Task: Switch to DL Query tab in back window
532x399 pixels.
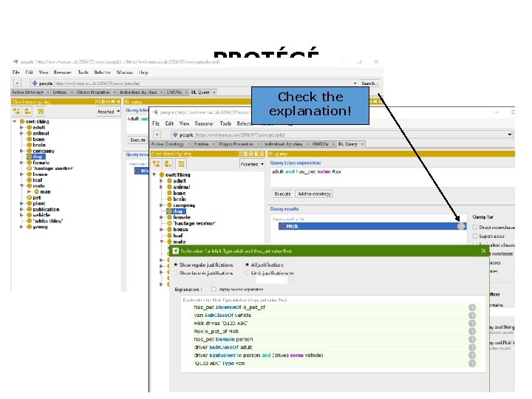Action: pyautogui.click(x=200, y=92)
